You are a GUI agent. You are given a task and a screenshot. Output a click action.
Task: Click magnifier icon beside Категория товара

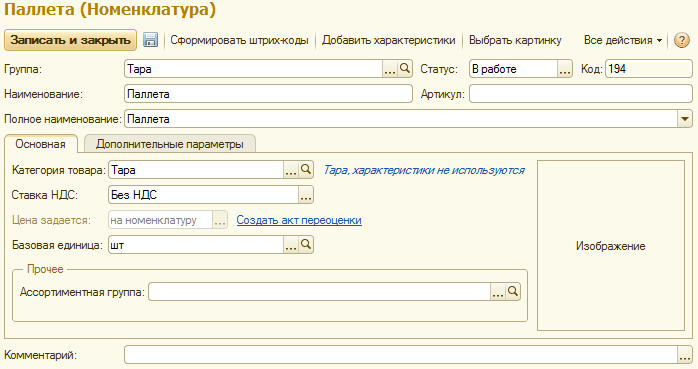pyautogui.click(x=306, y=170)
